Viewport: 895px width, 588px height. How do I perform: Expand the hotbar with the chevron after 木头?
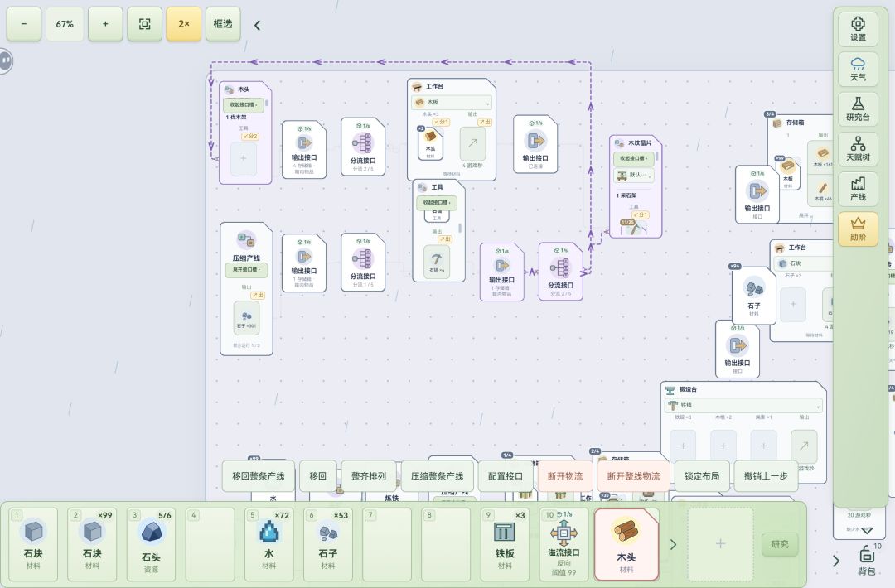click(674, 545)
